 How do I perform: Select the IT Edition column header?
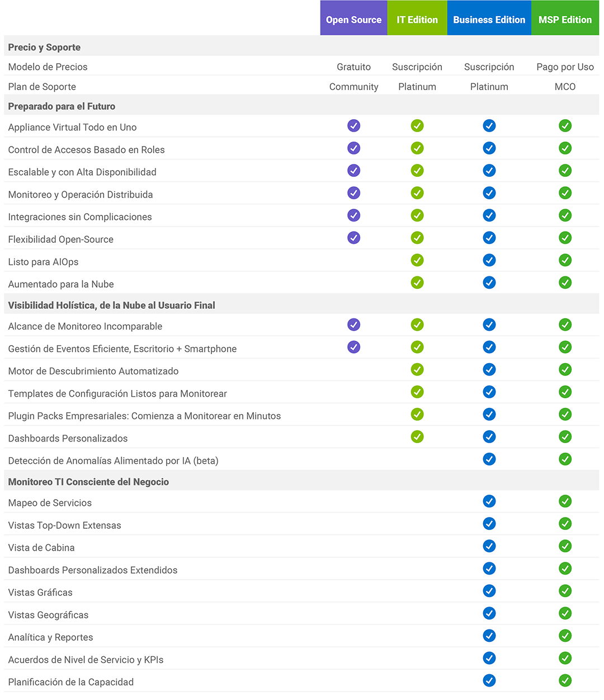[417, 18]
